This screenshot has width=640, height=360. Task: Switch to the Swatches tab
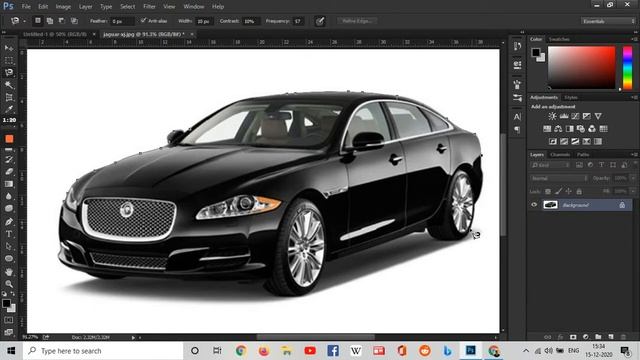tap(559, 39)
